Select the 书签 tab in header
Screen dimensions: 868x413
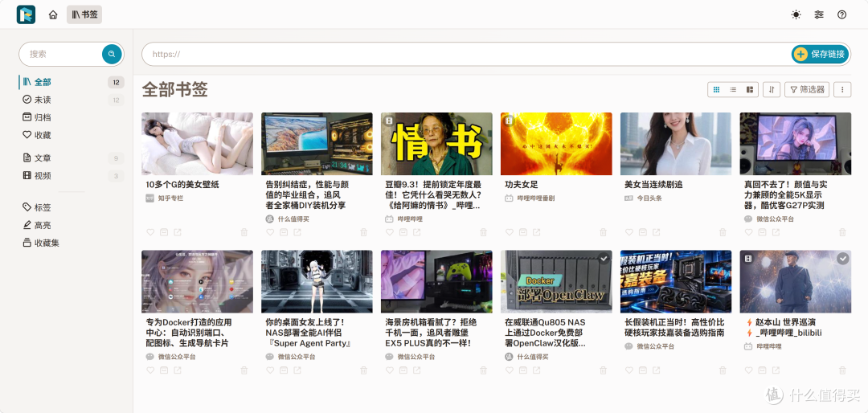(84, 15)
